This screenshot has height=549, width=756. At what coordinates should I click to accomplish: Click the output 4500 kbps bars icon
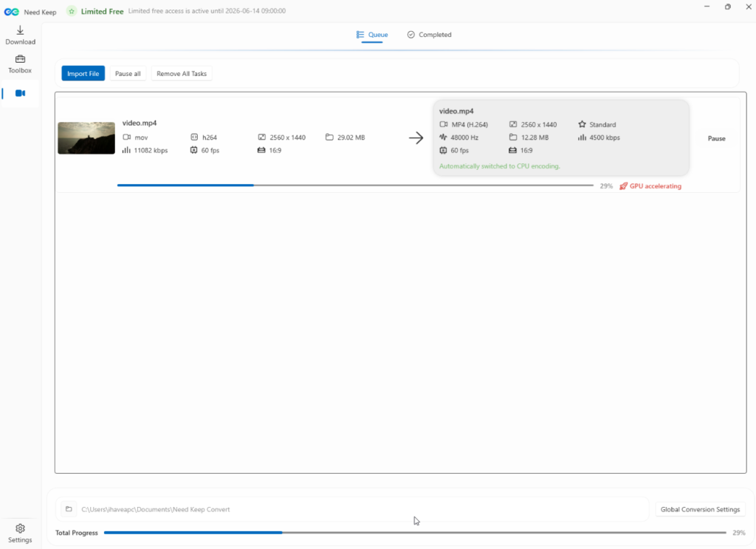(582, 137)
